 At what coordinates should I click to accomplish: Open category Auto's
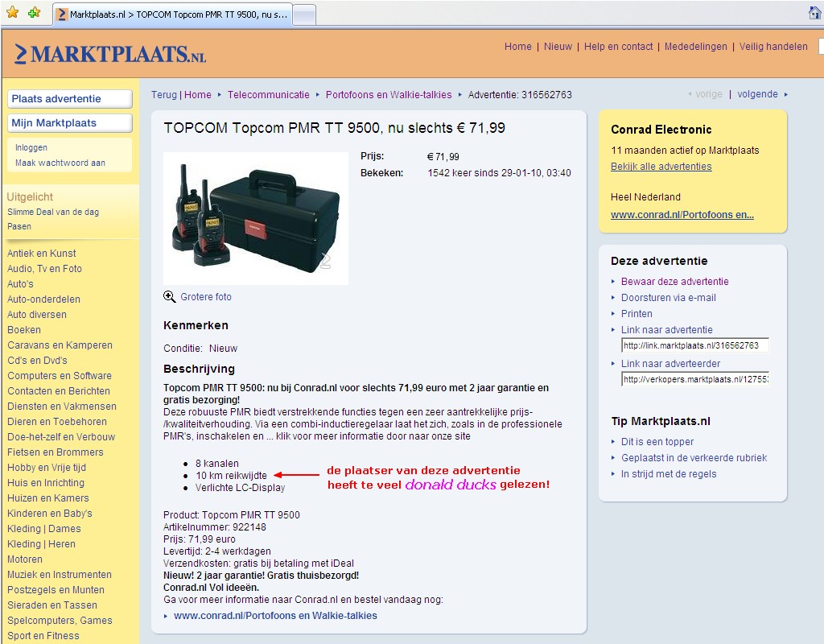20,284
